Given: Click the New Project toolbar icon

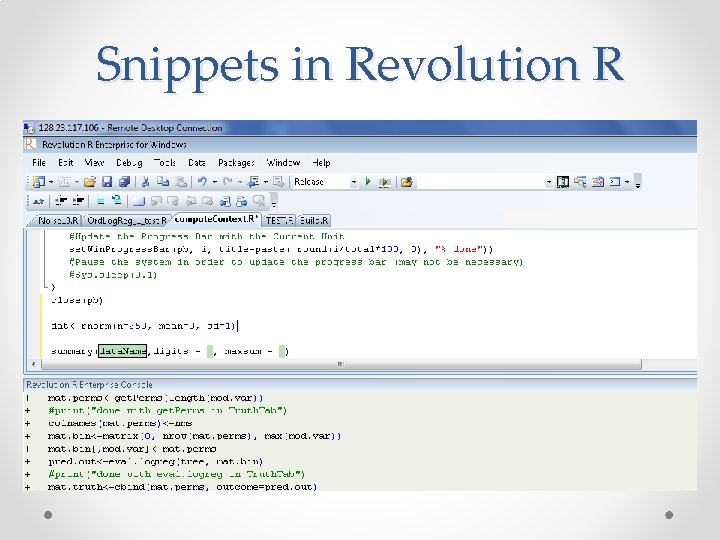Looking at the screenshot, I should (39, 182).
